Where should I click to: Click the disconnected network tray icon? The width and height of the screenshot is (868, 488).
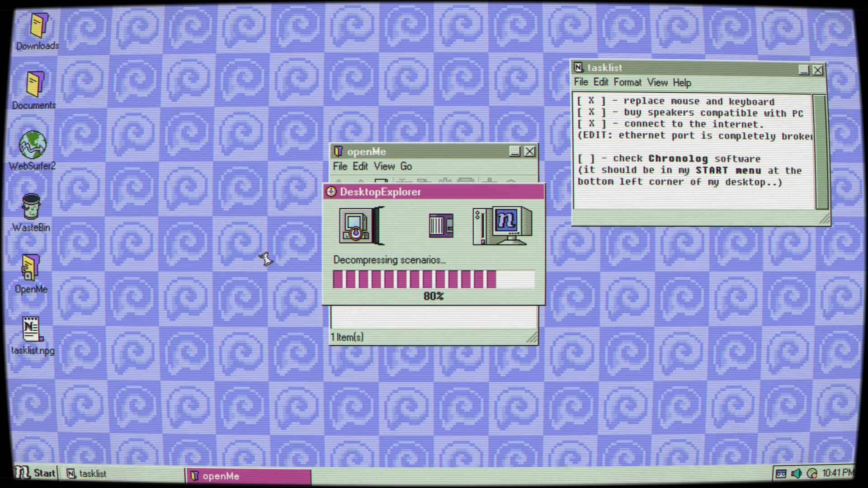click(x=812, y=474)
